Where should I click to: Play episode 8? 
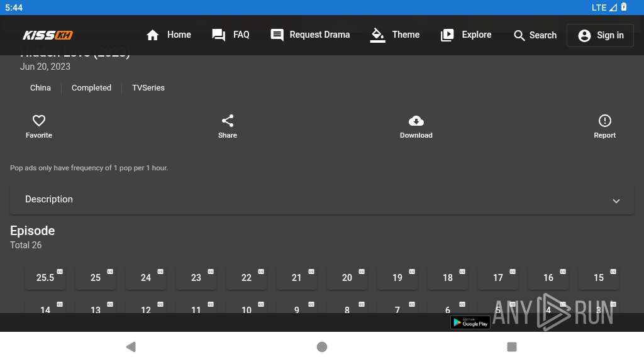point(347,307)
